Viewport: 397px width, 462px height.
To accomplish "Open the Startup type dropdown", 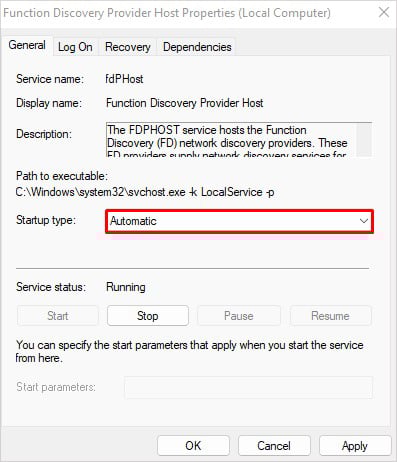I will click(x=239, y=221).
